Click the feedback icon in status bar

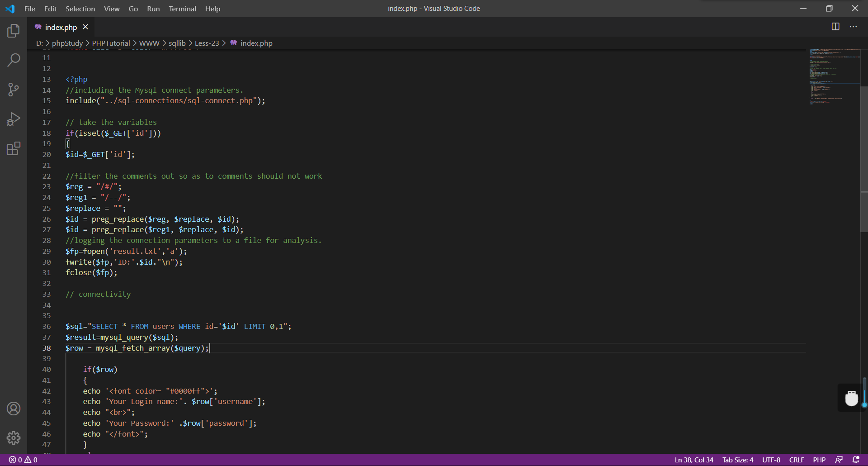point(839,460)
